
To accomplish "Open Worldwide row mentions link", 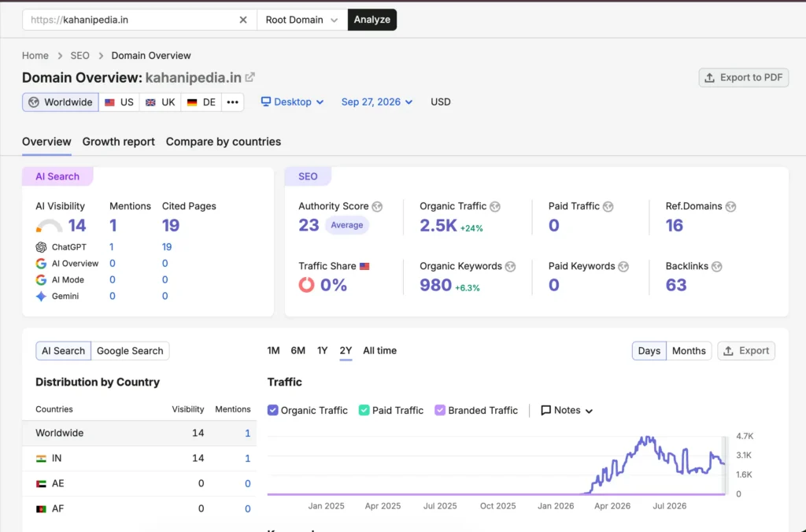I will pos(248,434).
